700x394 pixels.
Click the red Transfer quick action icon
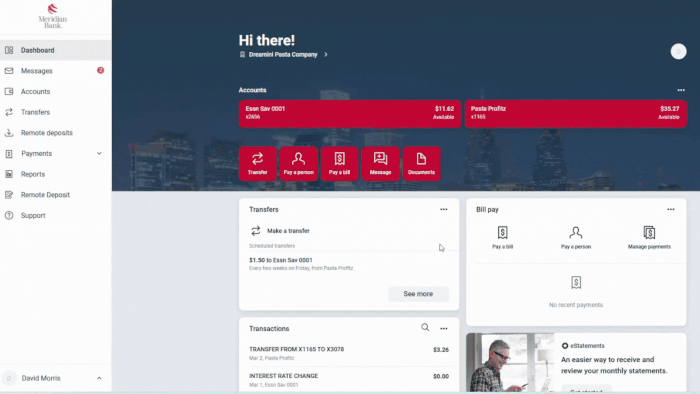[x=258, y=163]
